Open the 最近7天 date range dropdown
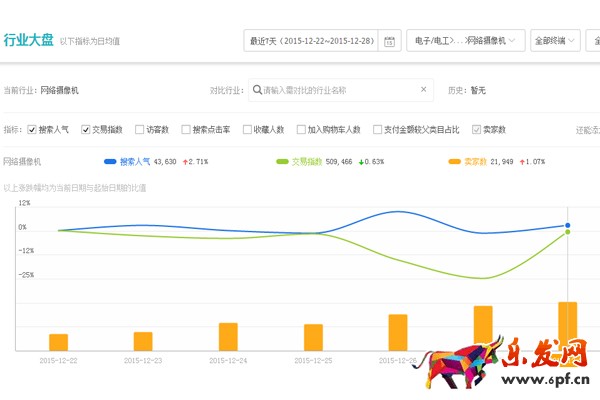The height and width of the screenshot is (400, 600). pyautogui.click(x=312, y=41)
